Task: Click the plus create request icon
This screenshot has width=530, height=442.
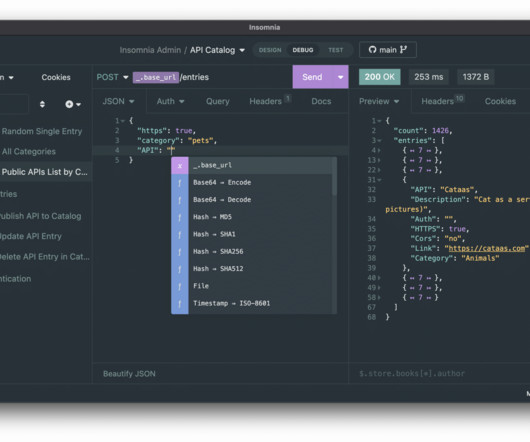Action: [73, 104]
